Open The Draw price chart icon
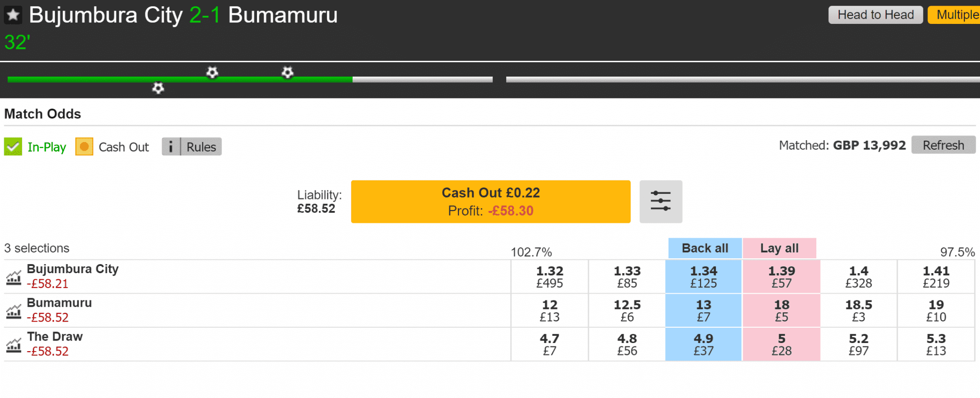The width and height of the screenshot is (980, 398). [13, 345]
